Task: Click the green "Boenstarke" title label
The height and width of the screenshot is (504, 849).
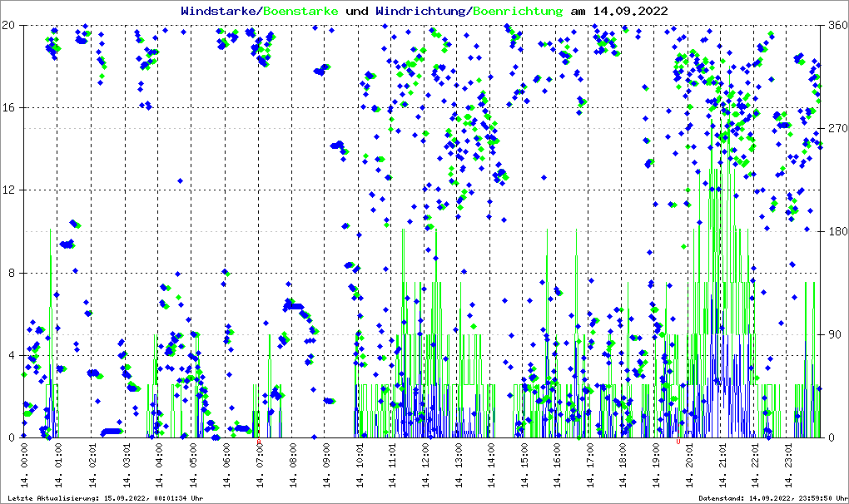Action: coord(300,11)
